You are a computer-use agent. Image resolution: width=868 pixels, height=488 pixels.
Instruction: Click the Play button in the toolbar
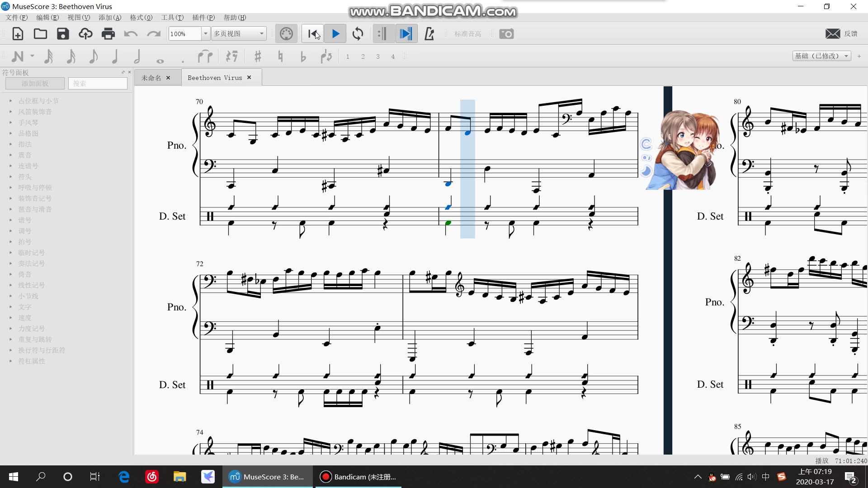click(x=335, y=34)
